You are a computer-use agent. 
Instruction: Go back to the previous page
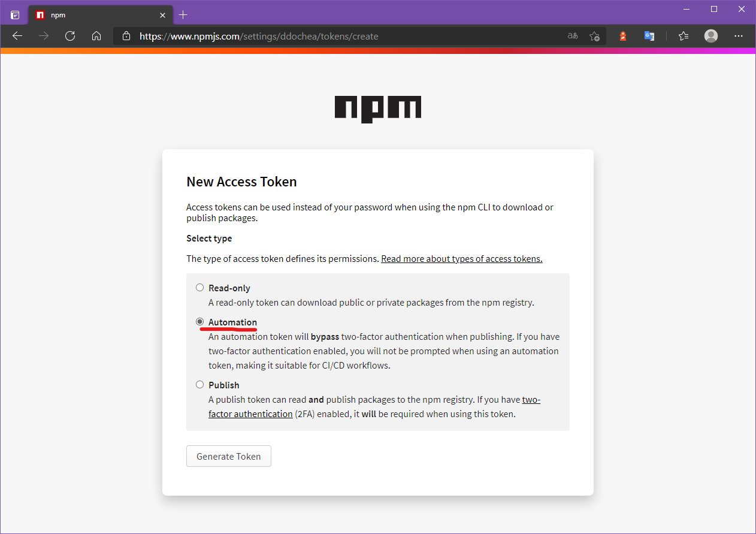click(17, 36)
